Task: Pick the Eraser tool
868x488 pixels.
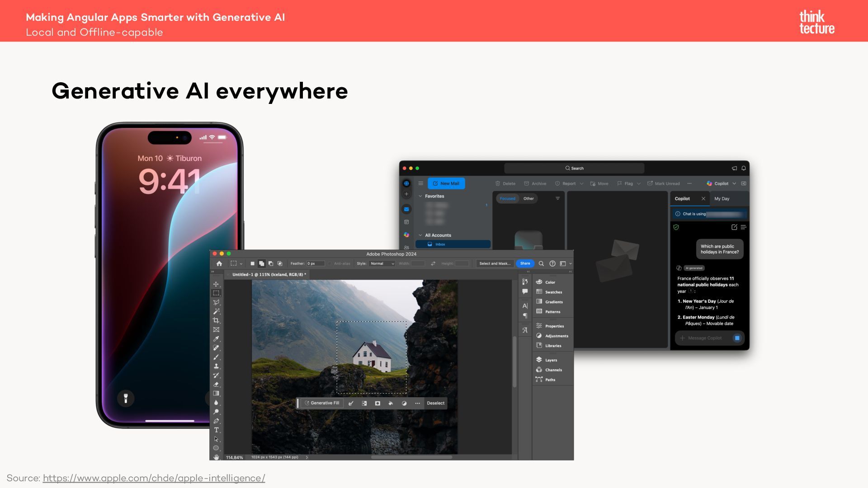Action: 216,385
